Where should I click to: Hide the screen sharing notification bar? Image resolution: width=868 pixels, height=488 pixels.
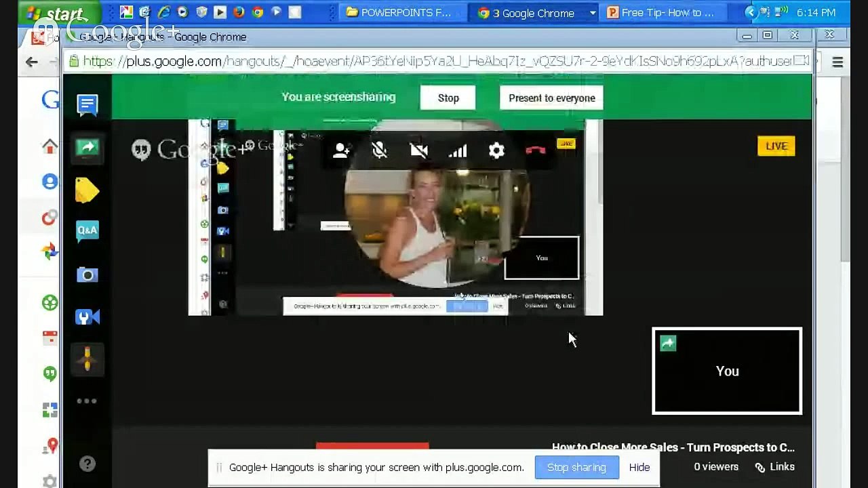point(639,467)
